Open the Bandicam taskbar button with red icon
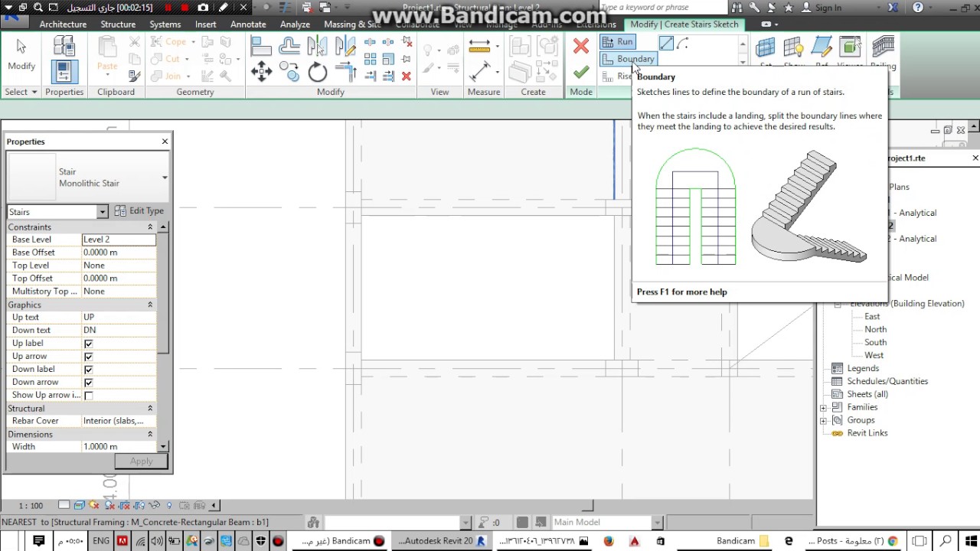980x551 pixels. click(x=341, y=541)
